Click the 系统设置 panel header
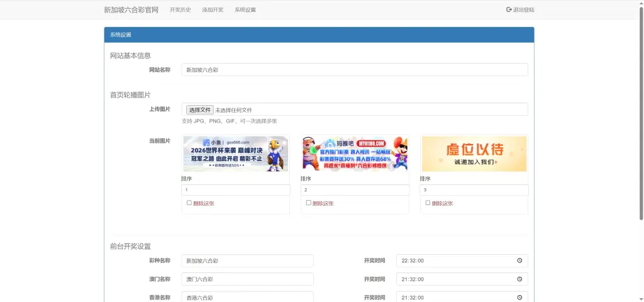This screenshot has width=644, height=302. 319,35
